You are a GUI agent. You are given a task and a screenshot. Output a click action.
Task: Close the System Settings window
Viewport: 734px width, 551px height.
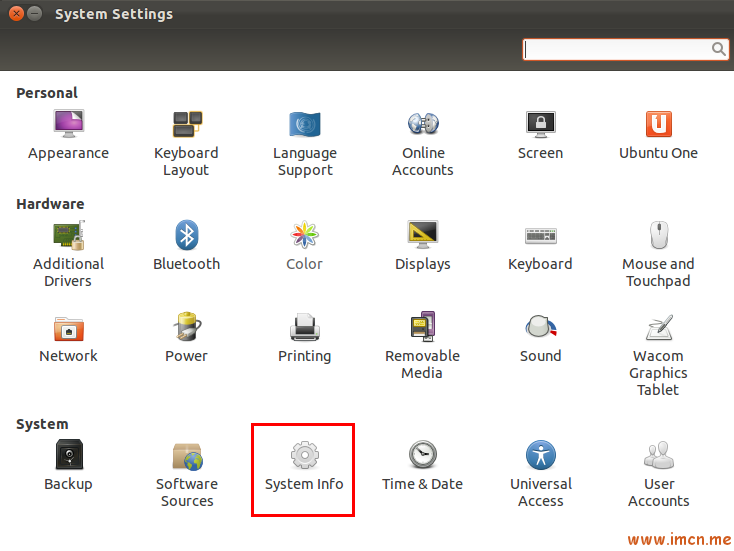(x=16, y=14)
